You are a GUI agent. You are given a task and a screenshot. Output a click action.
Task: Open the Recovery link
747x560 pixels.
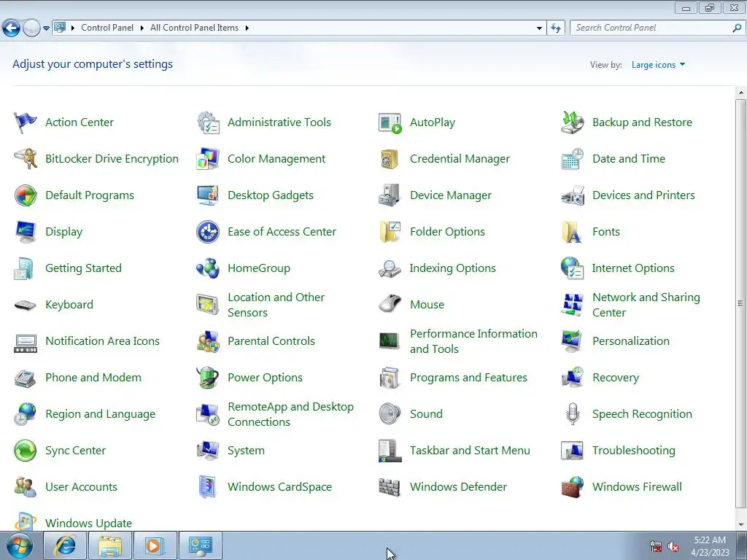pos(616,378)
